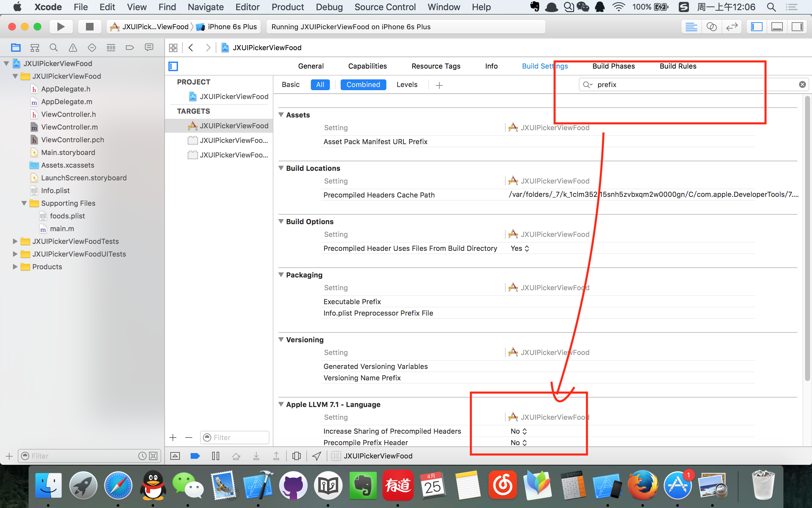Click the targets Filter field
This screenshot has width=812, height=508.
234,438
